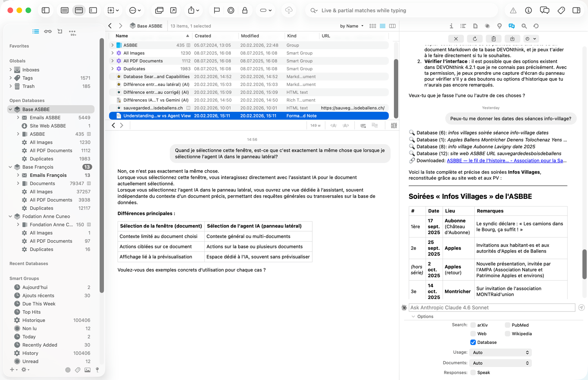Regenerate the chat response with the reload icon

click(x=475, y=38)
